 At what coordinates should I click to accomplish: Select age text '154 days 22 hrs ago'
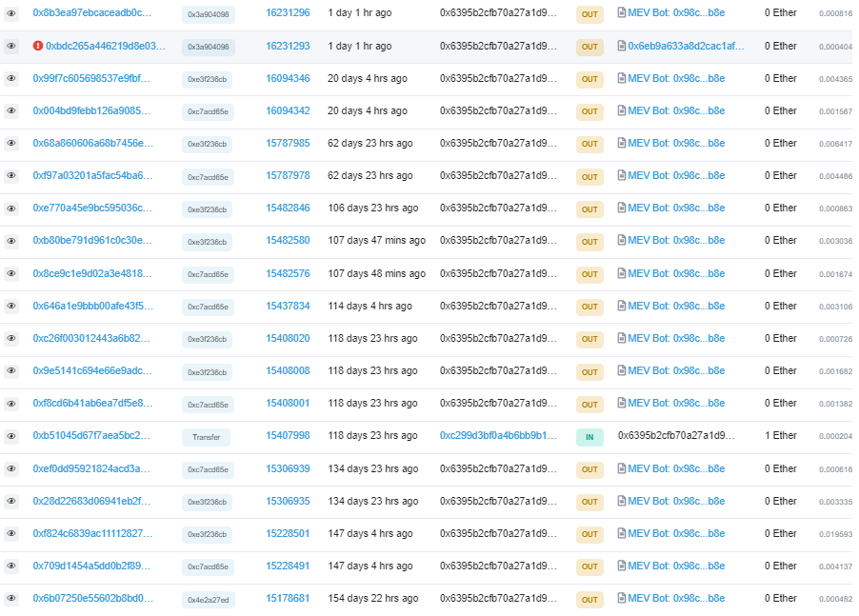(373, 599)
